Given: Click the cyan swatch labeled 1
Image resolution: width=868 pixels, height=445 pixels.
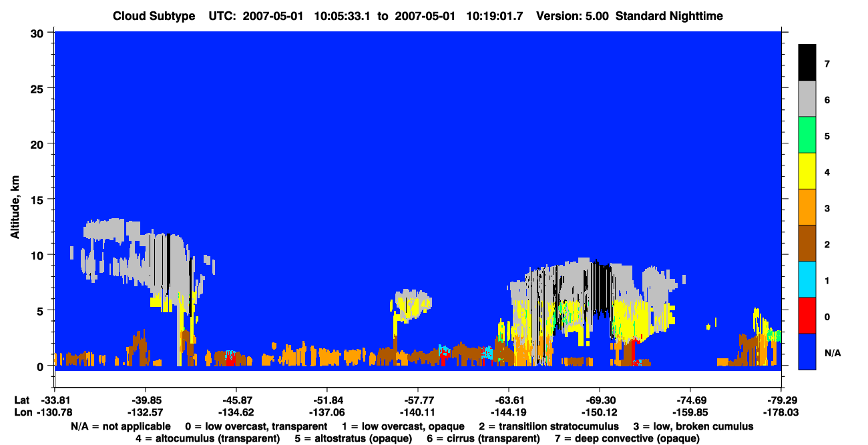Looking at the screenshot, I should 807,280.
